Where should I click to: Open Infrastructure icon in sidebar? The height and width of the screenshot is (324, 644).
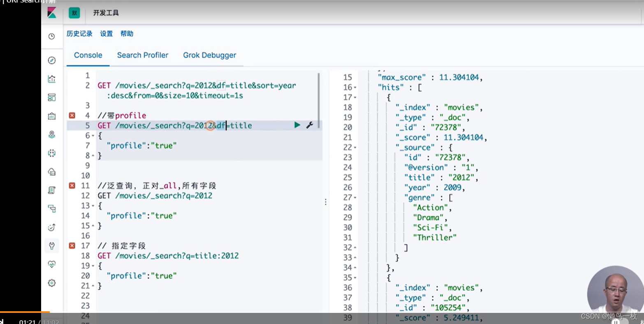(x=52, y=172)
